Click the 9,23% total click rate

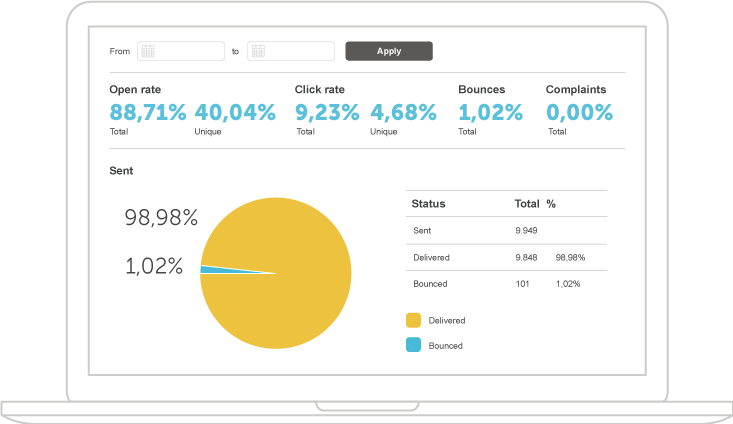coord(327,112)
